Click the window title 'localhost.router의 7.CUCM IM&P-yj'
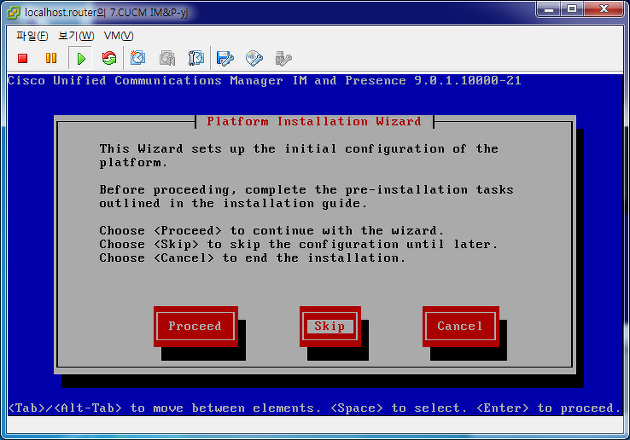630x440 pixels. point(106,12)
